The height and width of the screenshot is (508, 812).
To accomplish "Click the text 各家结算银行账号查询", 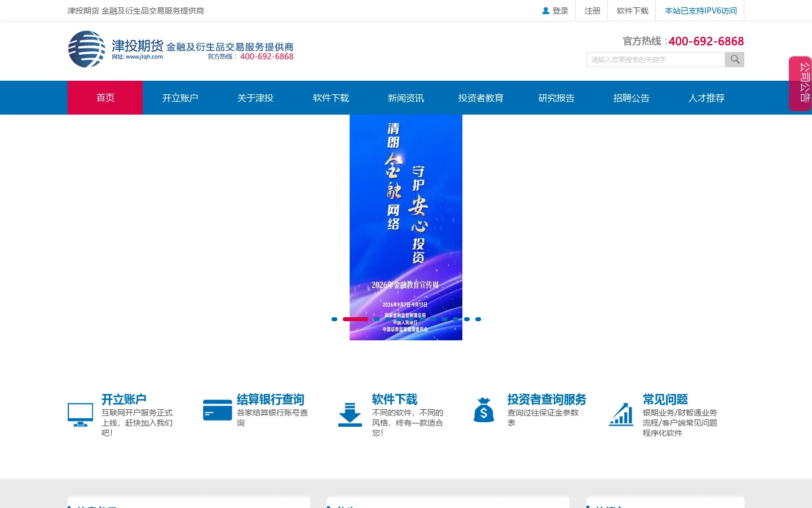I will tap(272, 418).
